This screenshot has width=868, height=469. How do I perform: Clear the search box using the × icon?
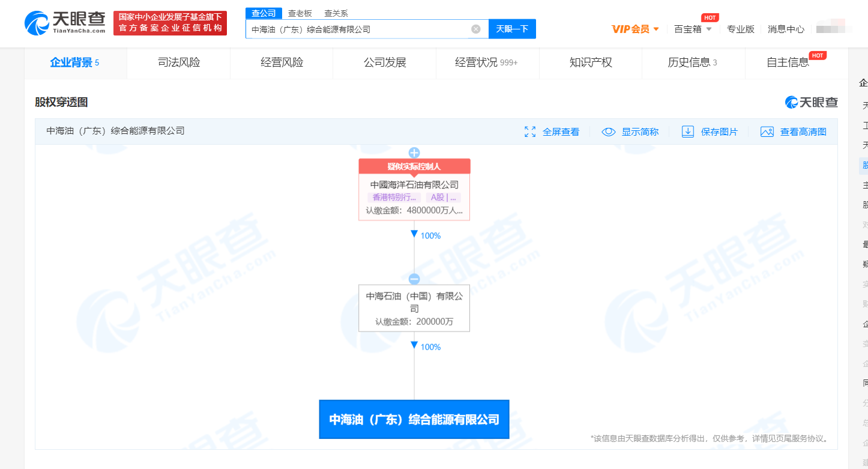pos(476,28)
